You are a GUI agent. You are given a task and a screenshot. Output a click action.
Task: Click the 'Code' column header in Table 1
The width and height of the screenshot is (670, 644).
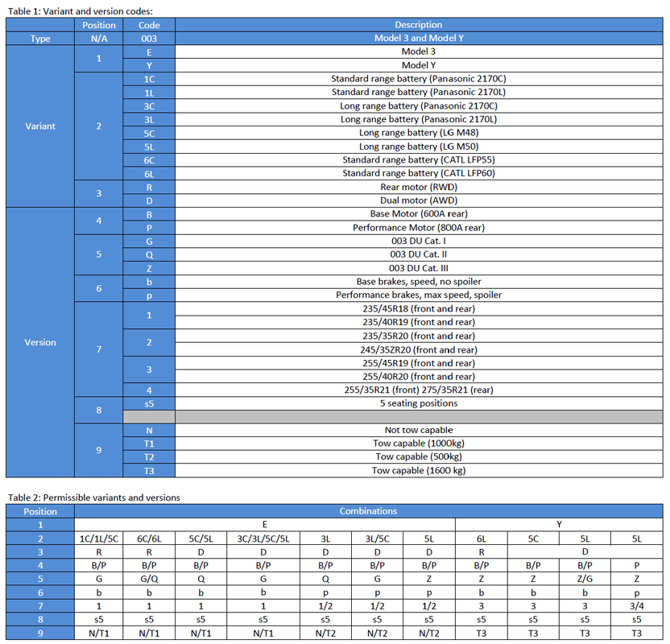[x=149, y=25]
